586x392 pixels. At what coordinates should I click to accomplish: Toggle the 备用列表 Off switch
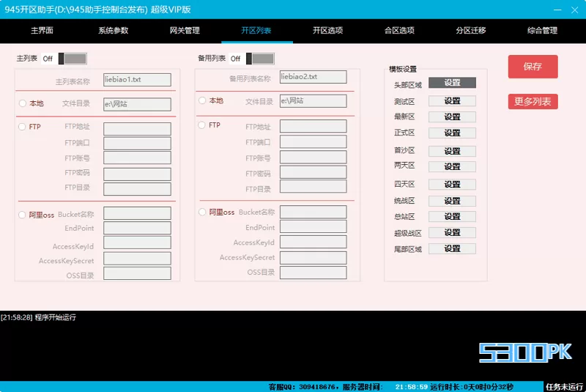coord(260,59)
